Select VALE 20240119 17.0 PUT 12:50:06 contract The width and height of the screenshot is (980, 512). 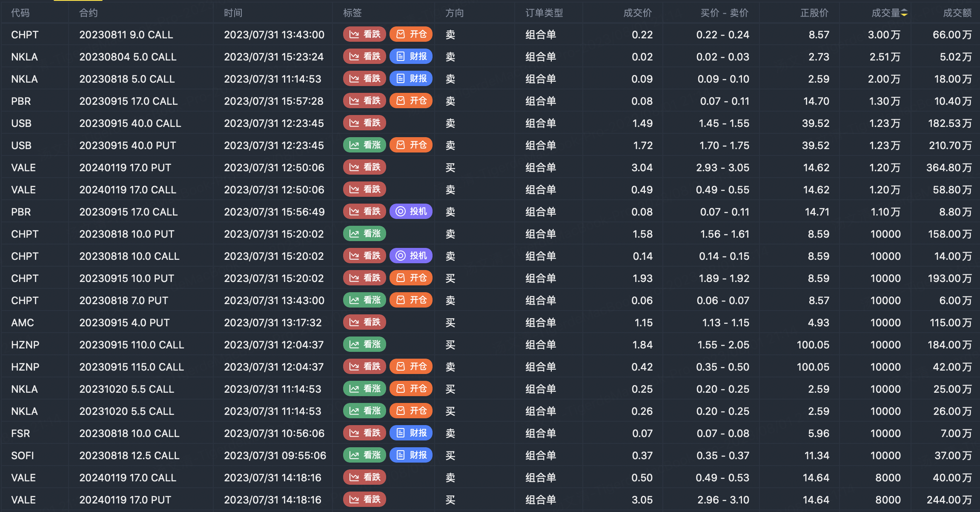125,167
